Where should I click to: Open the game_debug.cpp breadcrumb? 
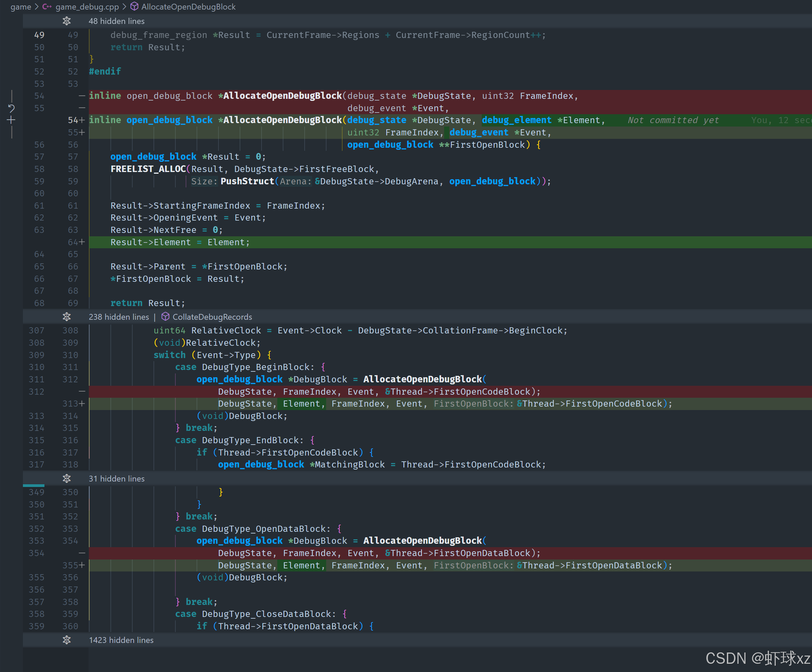pos(87,6)
